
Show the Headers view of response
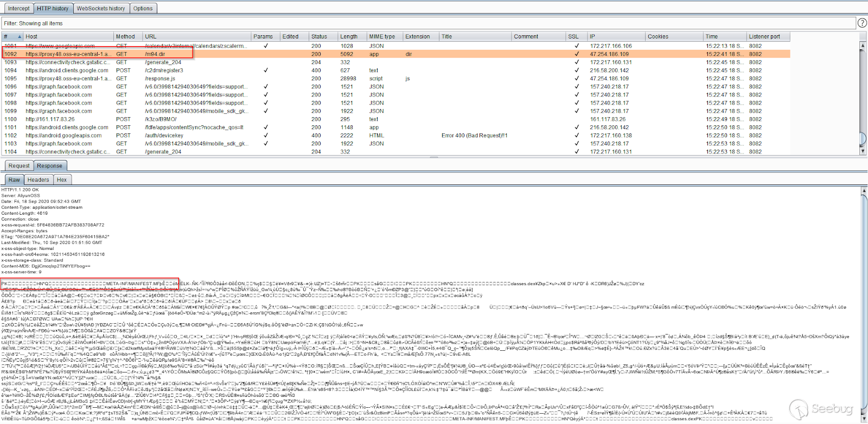(x=38, y=180)
